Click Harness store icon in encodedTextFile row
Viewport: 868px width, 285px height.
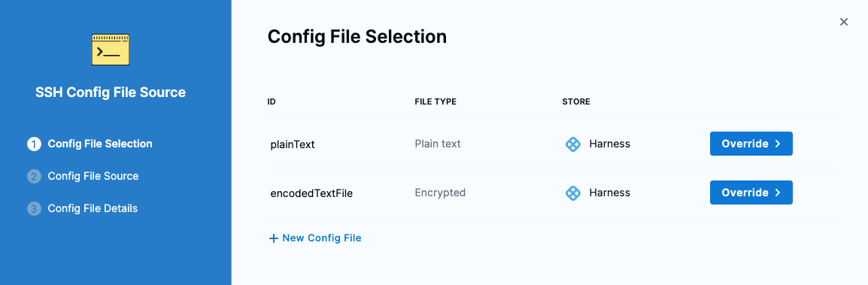pyautogui.click(x=573, y=193)
